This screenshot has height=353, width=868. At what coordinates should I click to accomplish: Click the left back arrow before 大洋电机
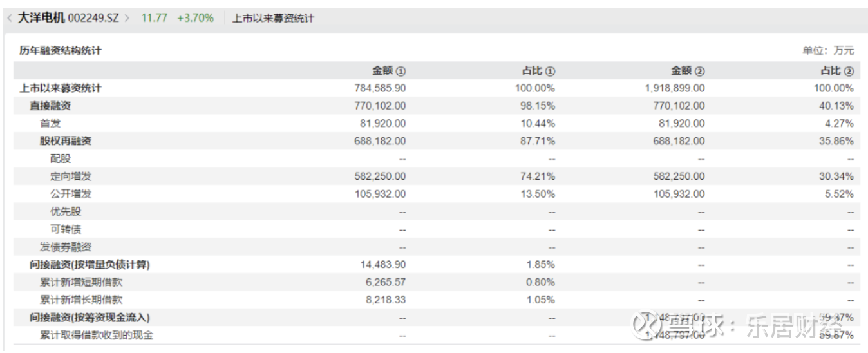coord(9,19)
